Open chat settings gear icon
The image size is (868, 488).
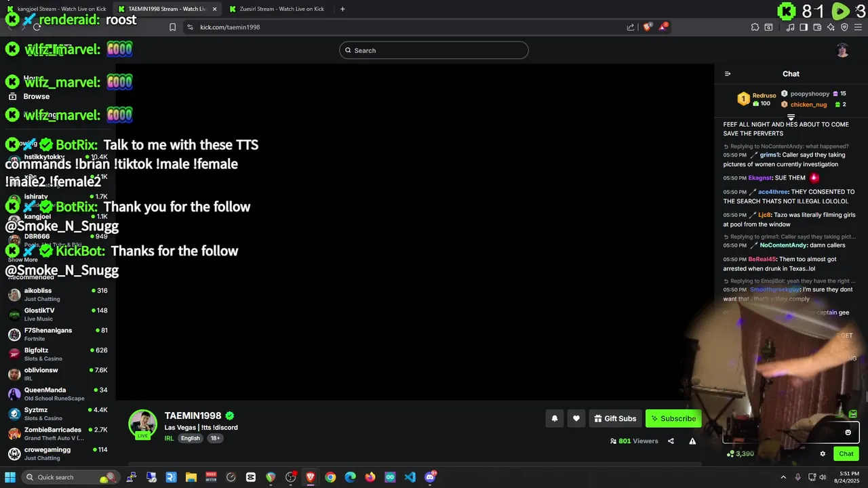pyautogui.click(x=823, y=454)
